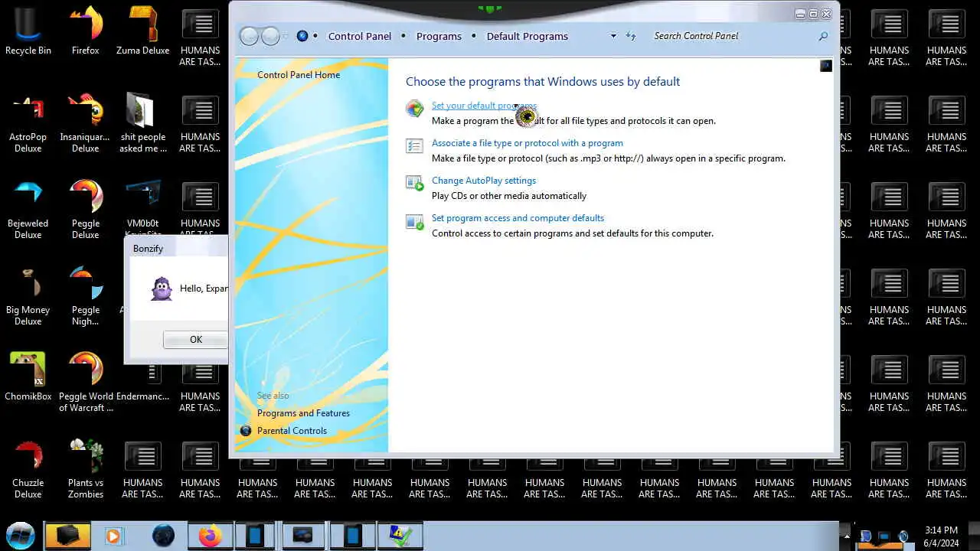
Task: Switch to Firefox on the taskbar
Action: click(210, 536)
